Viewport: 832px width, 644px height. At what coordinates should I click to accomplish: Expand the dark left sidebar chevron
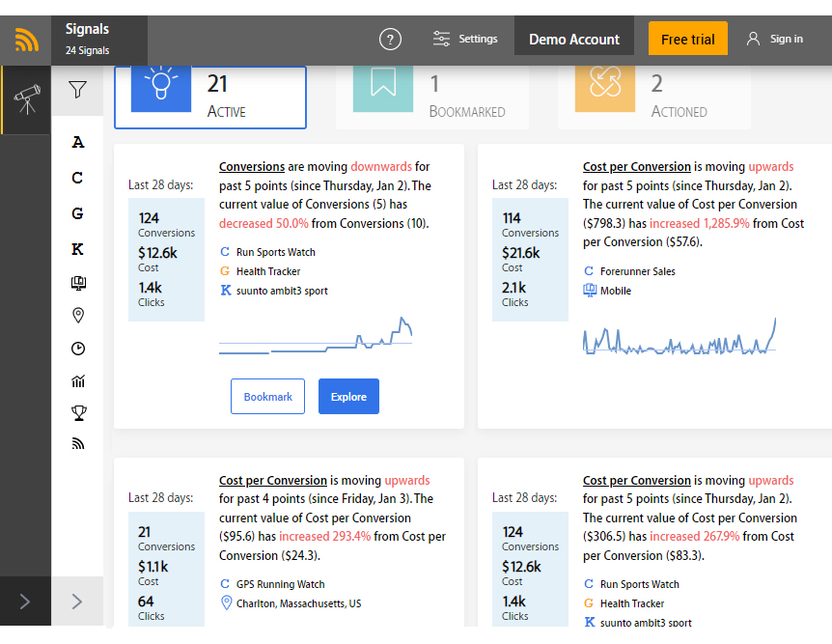point(25,602)
